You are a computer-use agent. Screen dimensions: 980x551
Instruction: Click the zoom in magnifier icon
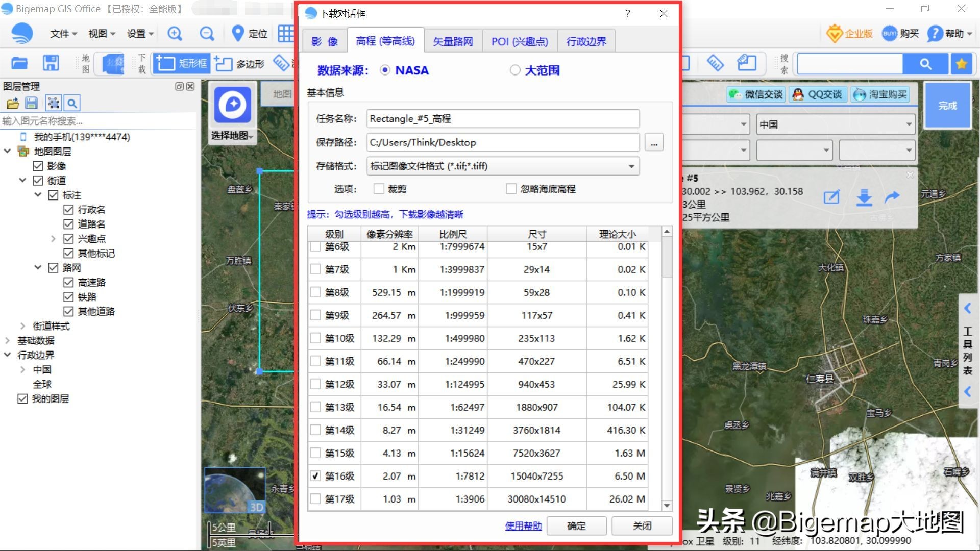(175, 34)
